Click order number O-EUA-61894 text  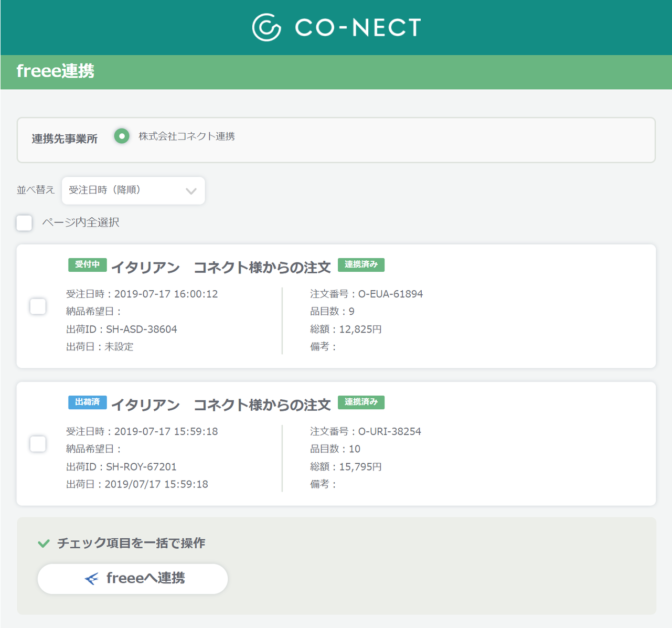coord(390,294)
